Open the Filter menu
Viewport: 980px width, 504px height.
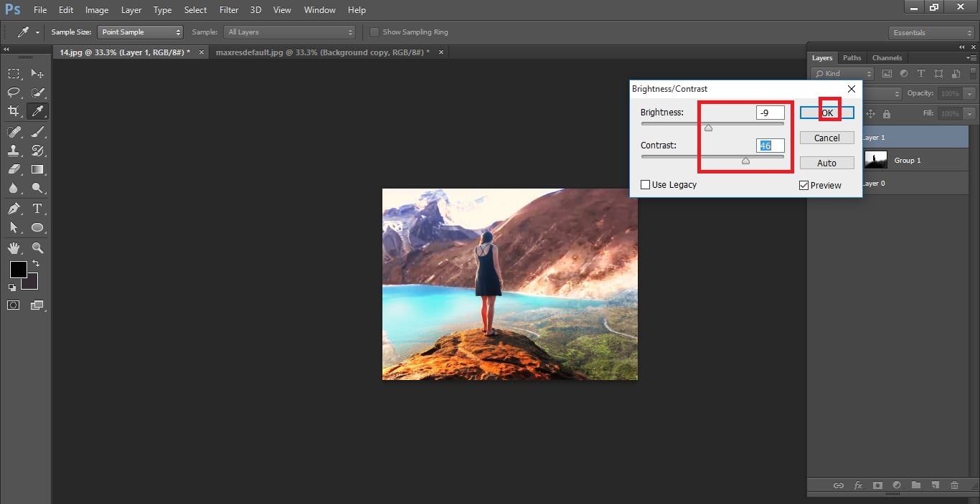click(228, 9)
